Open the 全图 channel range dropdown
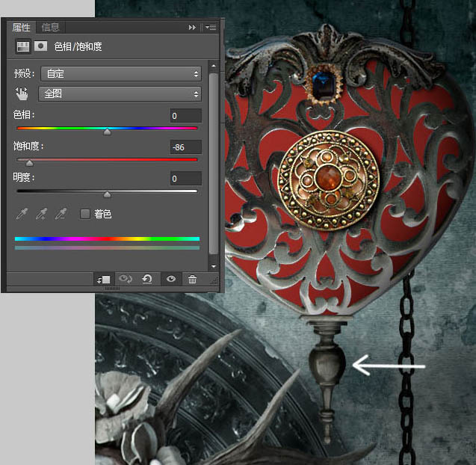This screenshot has height=465, width=476. coord(120,94)
